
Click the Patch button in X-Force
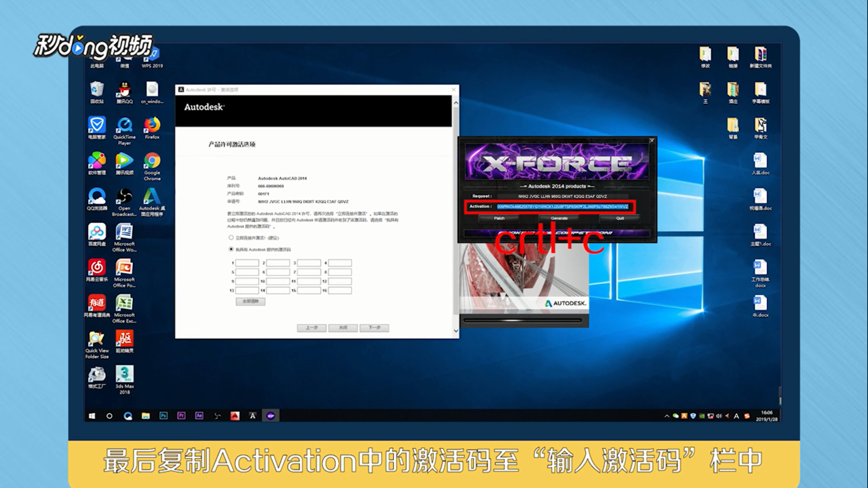pyautogui.click(x=499, y=218)
